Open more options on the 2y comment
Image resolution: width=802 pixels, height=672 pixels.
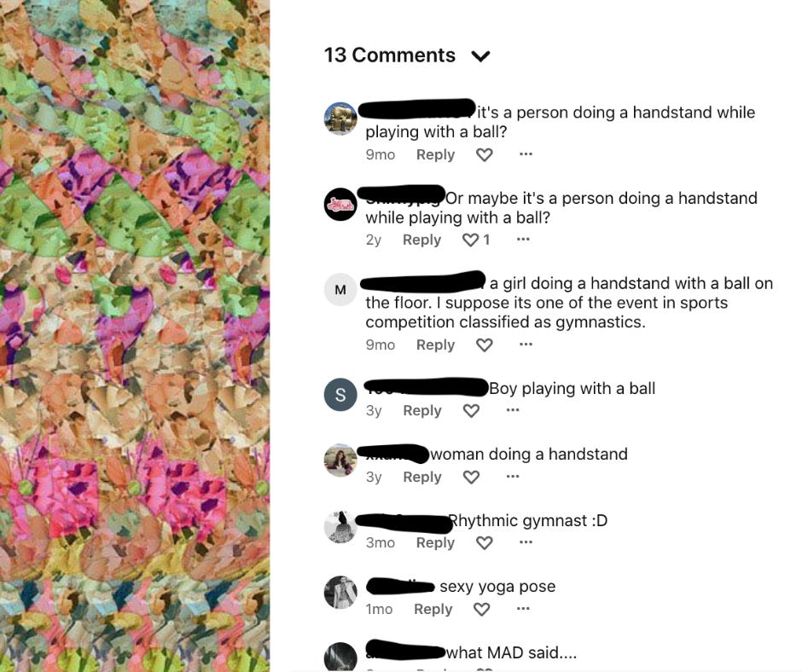(523, 239)
